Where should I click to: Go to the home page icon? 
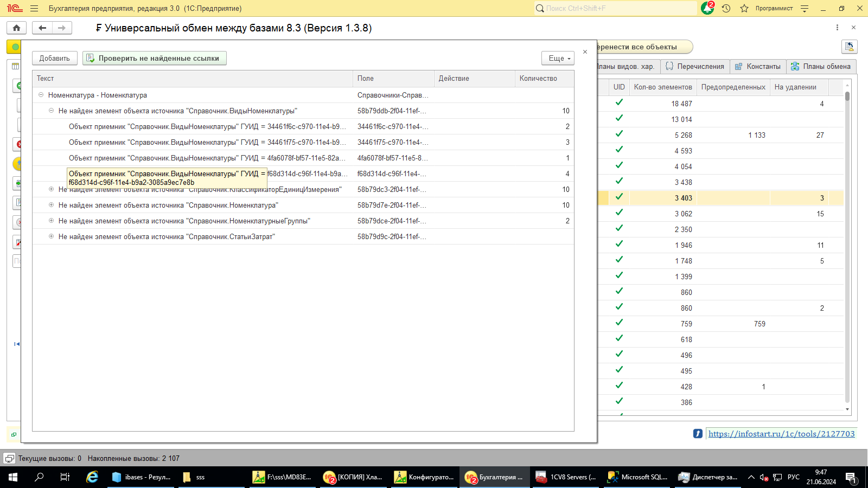(x=16, y=28)
